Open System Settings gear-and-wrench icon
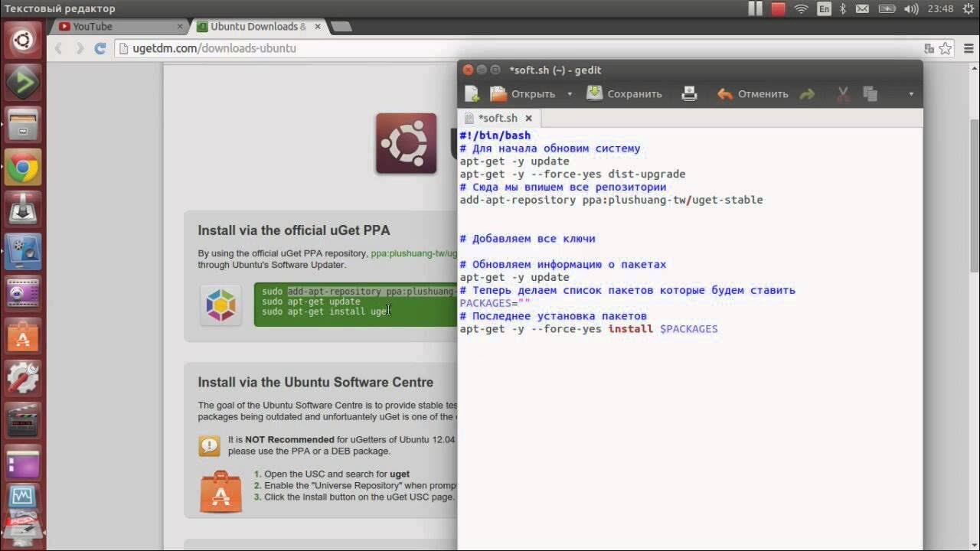The image size is (980, 551). pos(23,378)
